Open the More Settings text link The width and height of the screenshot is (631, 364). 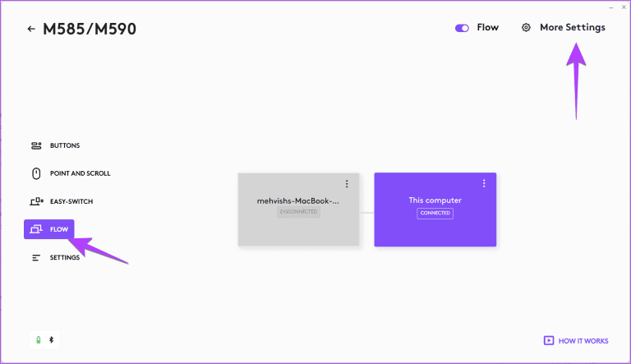click(x=572, y=28)
